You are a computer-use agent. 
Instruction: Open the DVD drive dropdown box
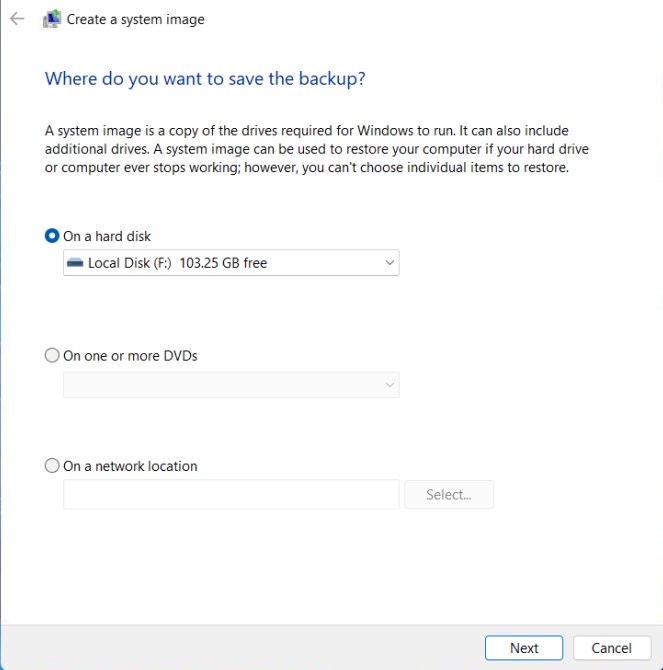(x=231, y=385)
